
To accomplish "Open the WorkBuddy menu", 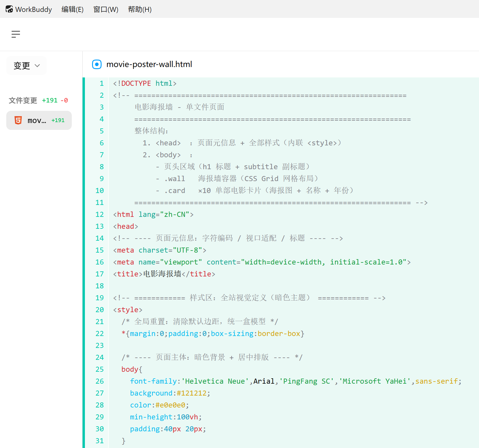I will click(x=33, y=9).
